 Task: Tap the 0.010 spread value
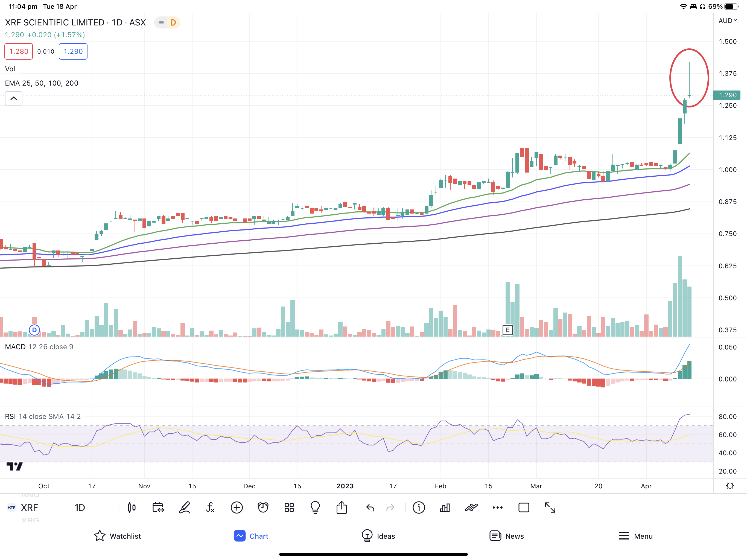(x=46, y=51)
